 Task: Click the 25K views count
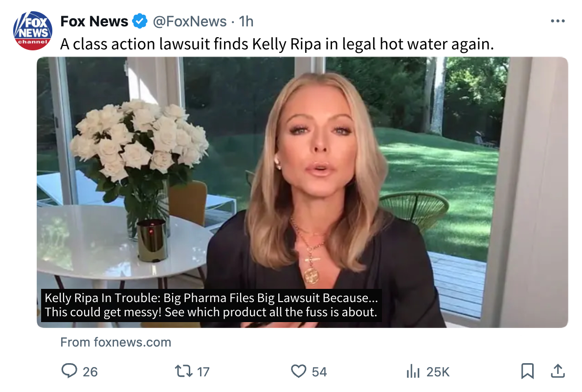(438, 372)
